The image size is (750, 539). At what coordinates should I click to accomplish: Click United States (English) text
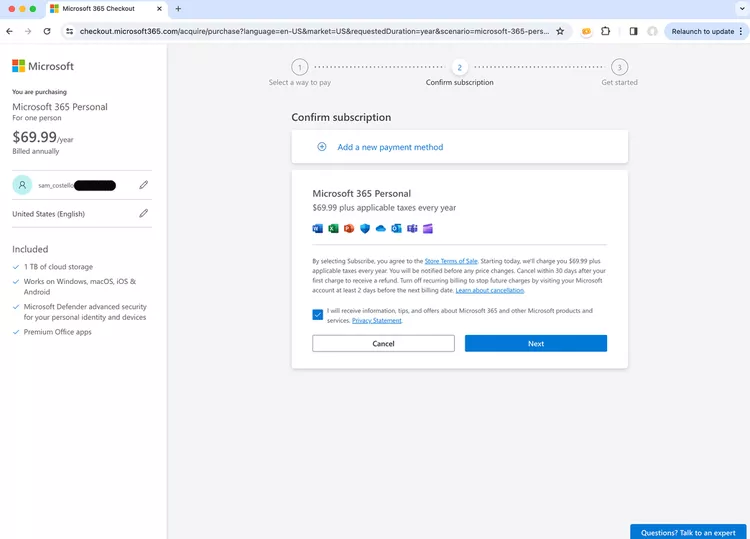48,214
